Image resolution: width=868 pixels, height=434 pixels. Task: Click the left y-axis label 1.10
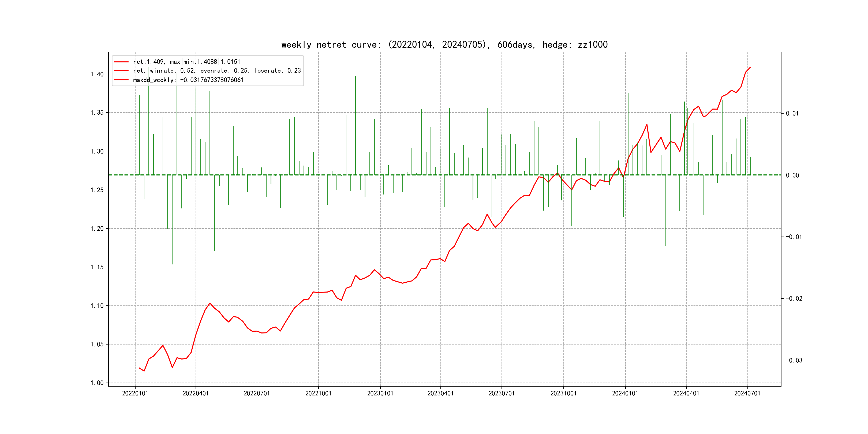coord(97,306)
